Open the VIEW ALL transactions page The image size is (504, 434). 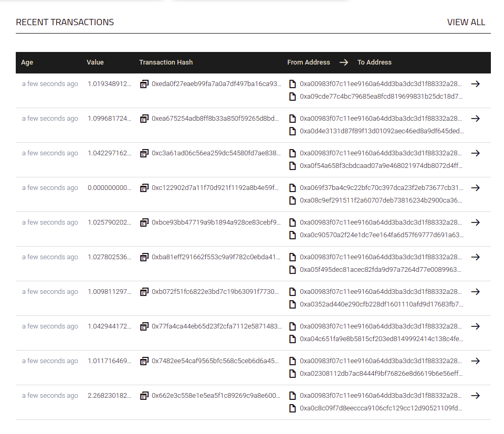click(x=466, y=22)
